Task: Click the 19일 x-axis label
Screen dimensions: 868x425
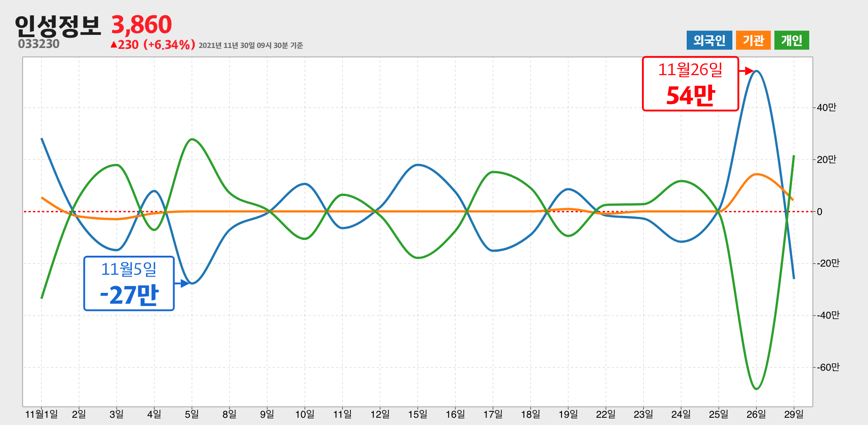Action: [568, 414]
